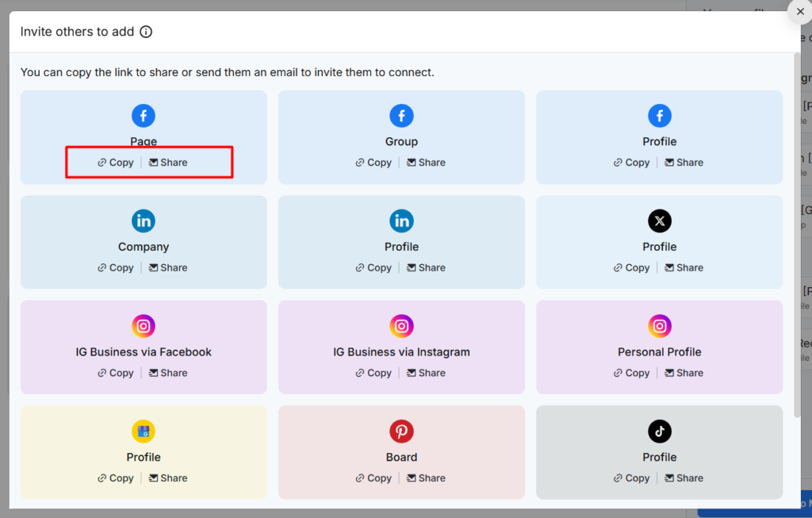Close the invite dialog with X button
The image size is (812, 518).
[x=799, y=11]
